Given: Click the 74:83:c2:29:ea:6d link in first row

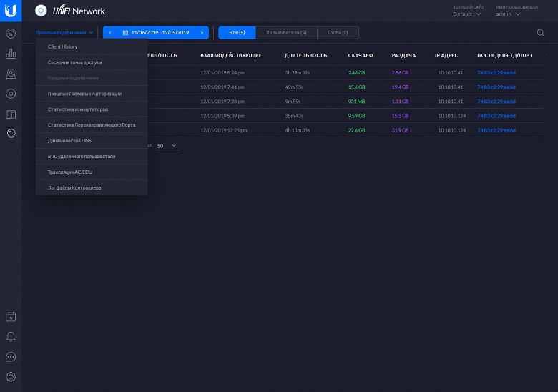Looking at the screenshot, I should pyautogui.click(x=496, y=72).
